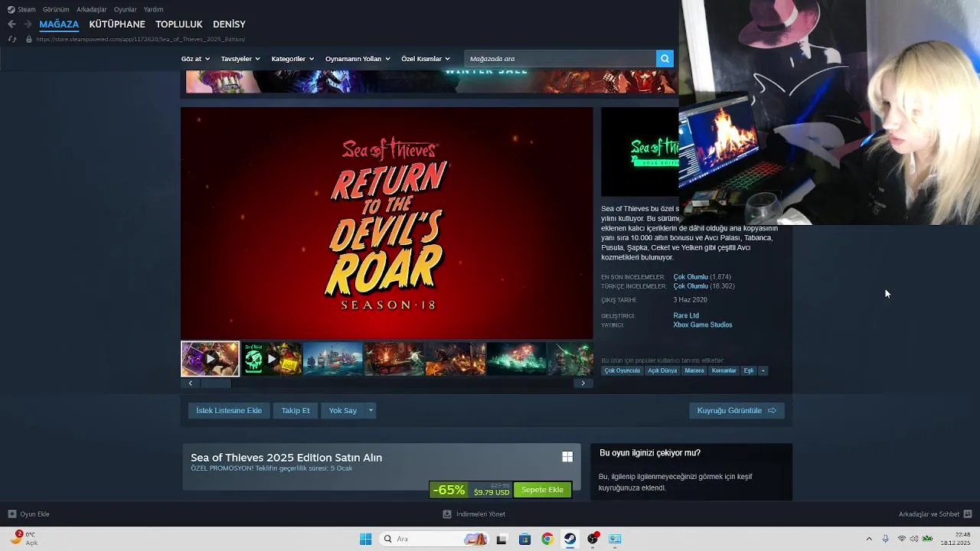
Task: Open İndirmeleri Yönet download manager
Action: (474, 514)
